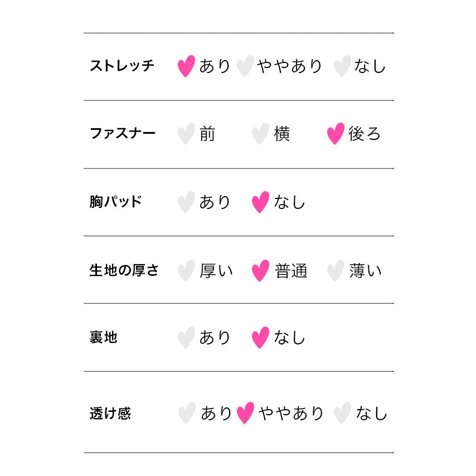
Task: Click the gray heart for 胸パッド あり
Action: click(x=186, y=202)
